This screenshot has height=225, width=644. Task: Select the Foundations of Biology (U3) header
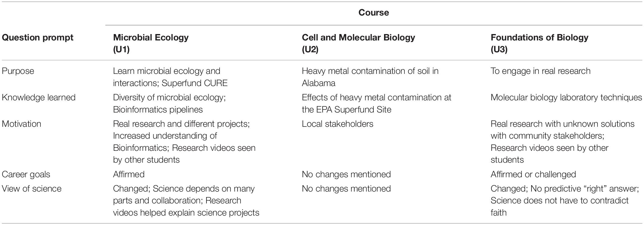click(539, 43)
